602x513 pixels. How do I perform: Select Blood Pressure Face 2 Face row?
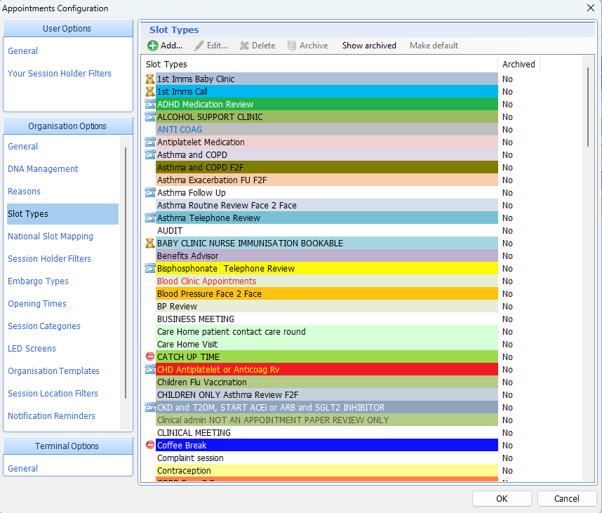point(327,294)
